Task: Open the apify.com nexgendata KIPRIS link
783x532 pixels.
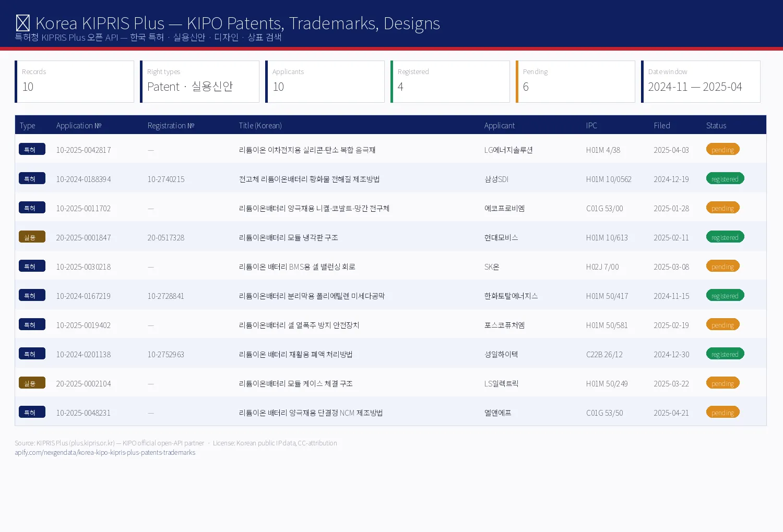Action: [x=105, y=452]
